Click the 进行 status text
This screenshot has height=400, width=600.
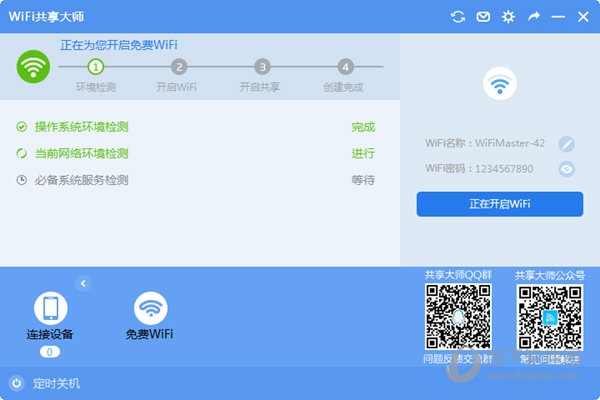(x=363, y=153)
